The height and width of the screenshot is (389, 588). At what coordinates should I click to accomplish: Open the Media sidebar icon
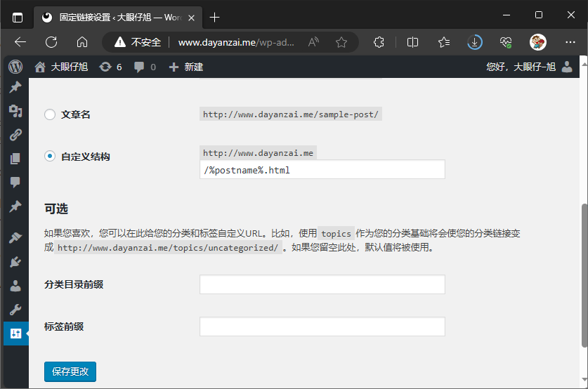pyautogui.click(x=15, y=111)
